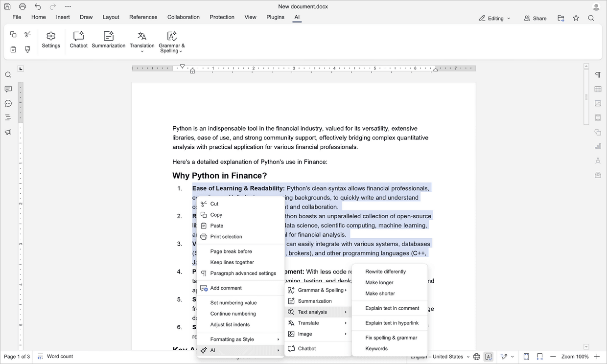Click Word count in status bar
The width and height of the screenshot is (607, 364).
click(55, 357)
